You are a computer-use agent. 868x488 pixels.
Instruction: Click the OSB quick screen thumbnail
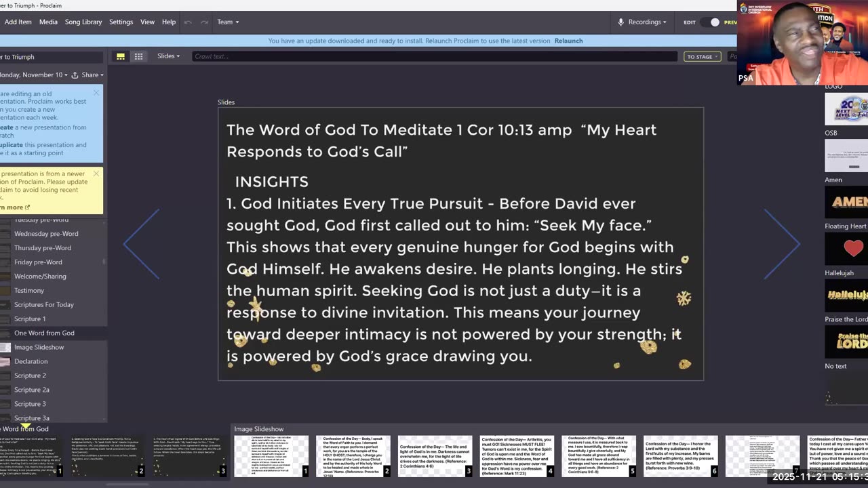tap(846, 155)
